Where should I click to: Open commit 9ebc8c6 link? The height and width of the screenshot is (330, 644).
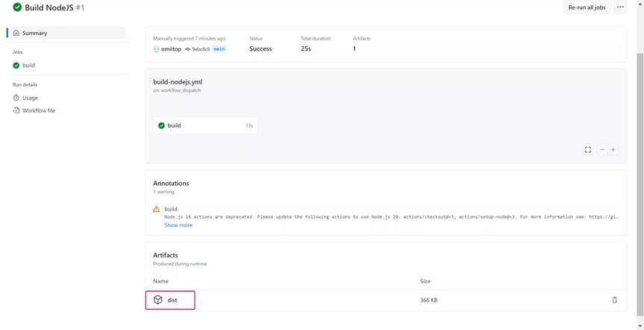coord(201,49)
